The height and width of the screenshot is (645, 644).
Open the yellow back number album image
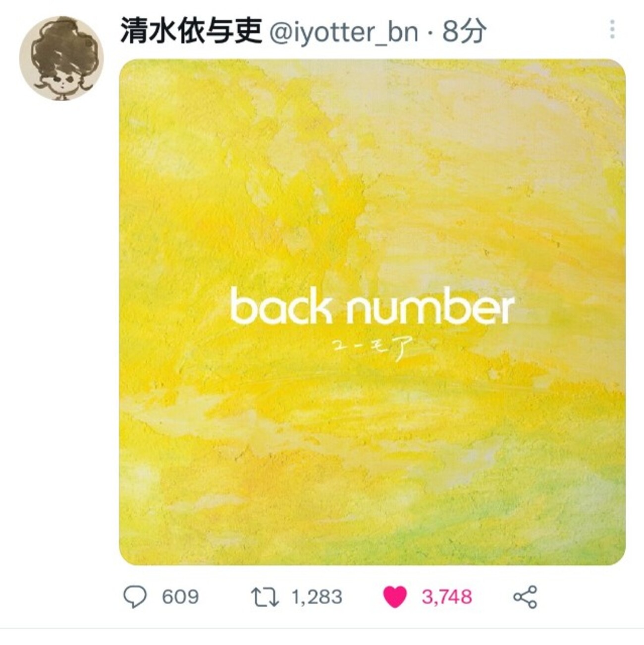point(372,312)
